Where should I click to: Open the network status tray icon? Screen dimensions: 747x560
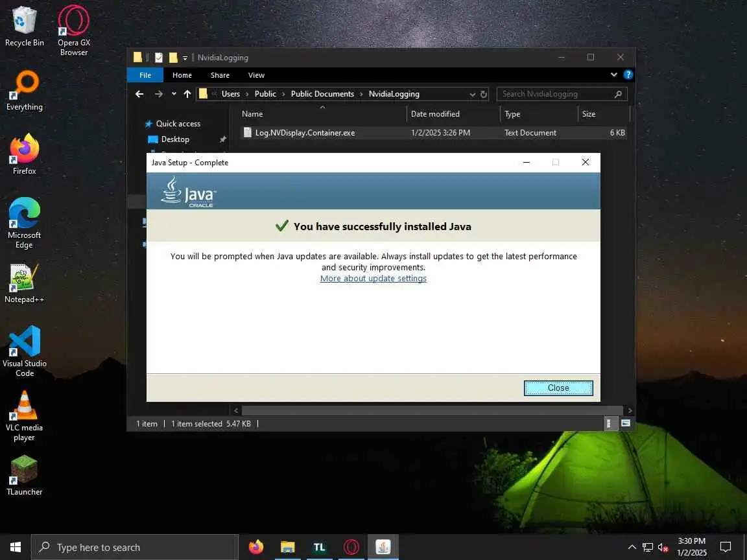coord(647,547)
